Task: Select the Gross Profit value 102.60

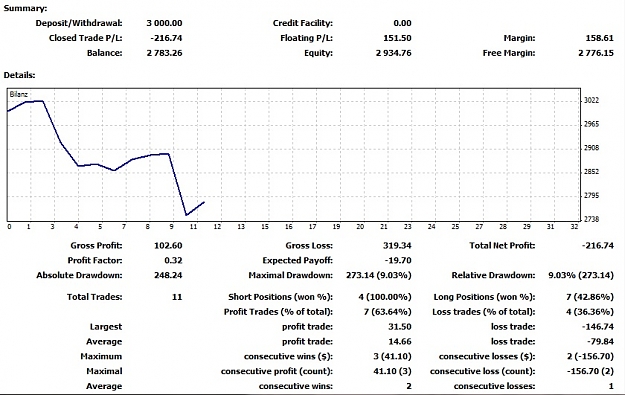Action: (x=168, y=246)
